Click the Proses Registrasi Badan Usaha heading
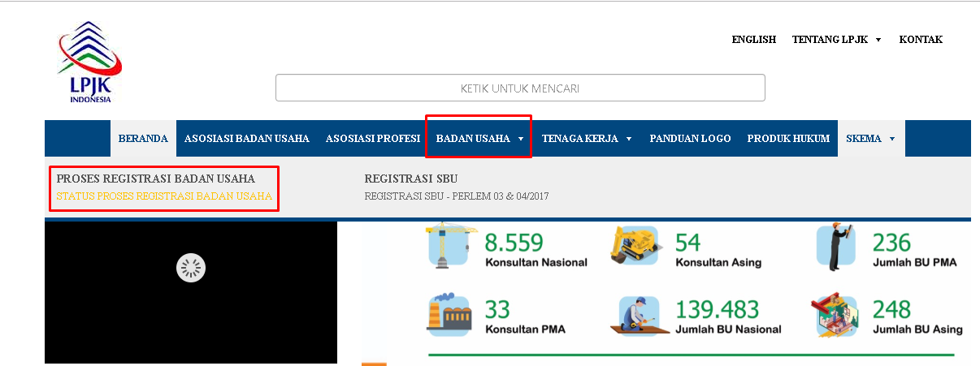 coord(156,179)
